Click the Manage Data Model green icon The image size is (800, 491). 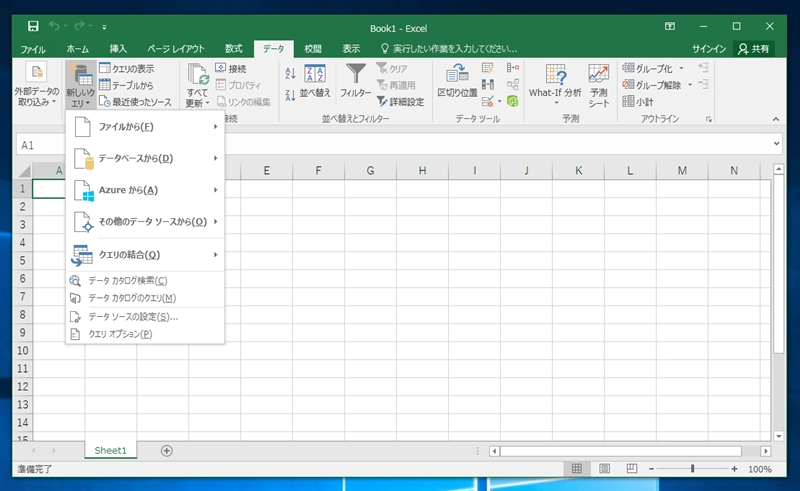click(x=513, y=101)
